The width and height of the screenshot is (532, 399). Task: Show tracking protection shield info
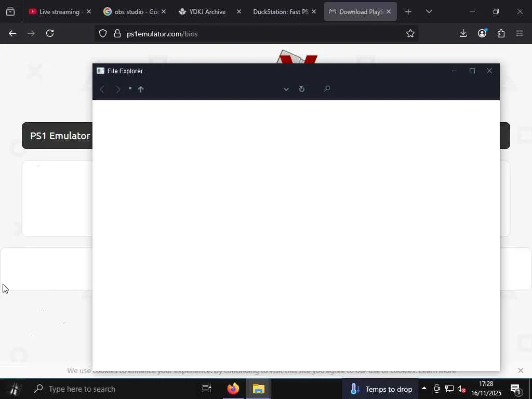click(103, 34)
